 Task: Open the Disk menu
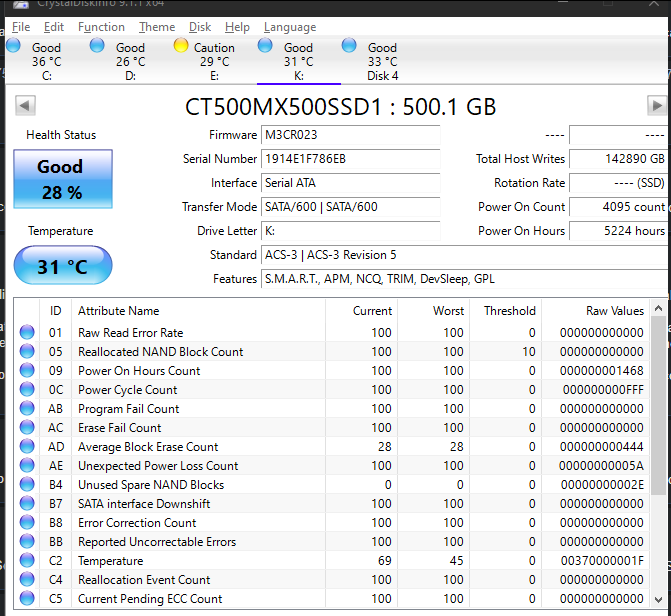pyautogui.click(x=200, y=27)
